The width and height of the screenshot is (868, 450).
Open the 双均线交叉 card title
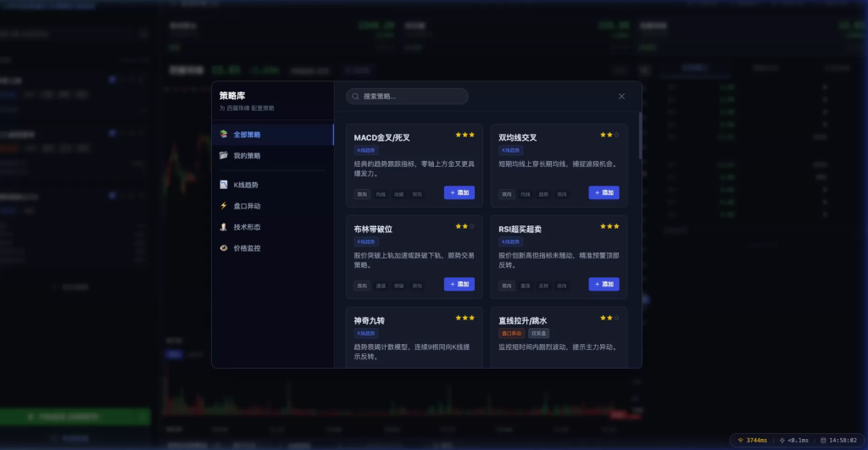coord(518,138)
